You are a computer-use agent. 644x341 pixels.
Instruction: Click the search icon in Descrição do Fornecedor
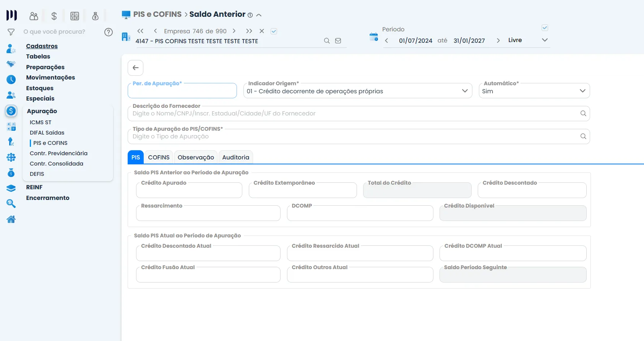[x=583, y=113]
